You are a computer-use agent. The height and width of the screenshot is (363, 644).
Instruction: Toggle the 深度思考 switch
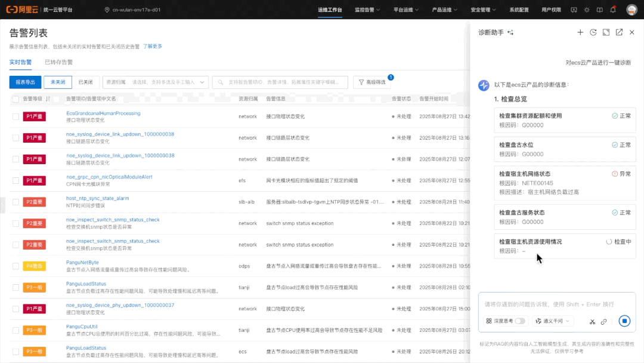pyautogui.click(x=520, y=321)
